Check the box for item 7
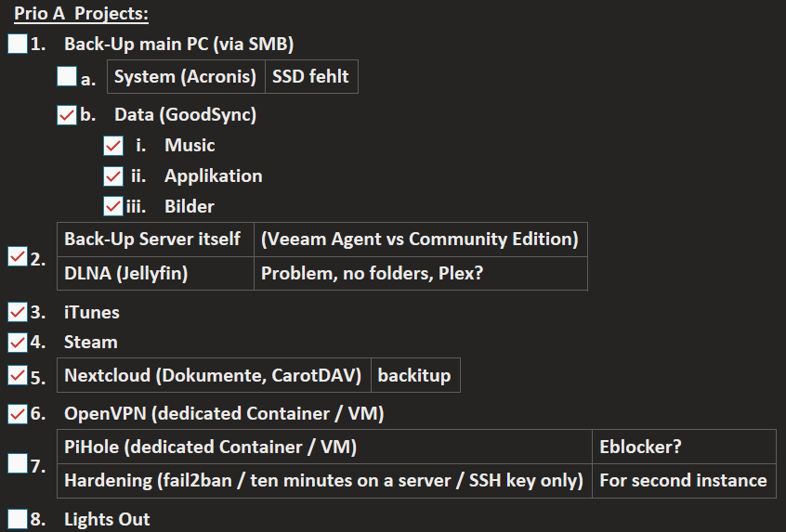 coord(18,463)
